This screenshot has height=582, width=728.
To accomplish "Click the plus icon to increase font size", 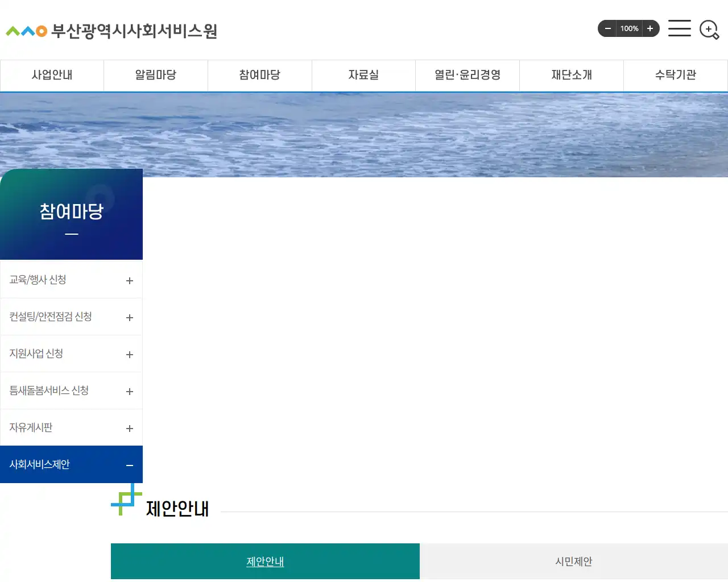I will 650,28.
